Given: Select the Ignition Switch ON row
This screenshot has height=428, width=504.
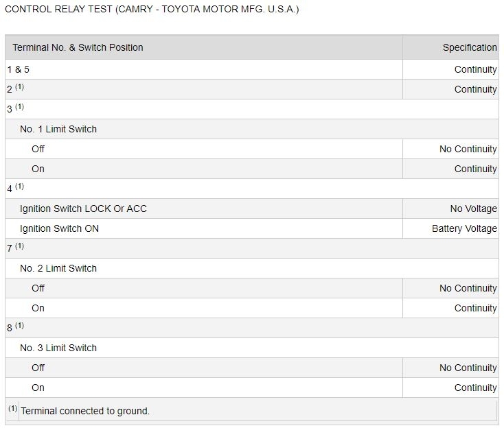Looking at the screenshot, I should click(59, 228).
